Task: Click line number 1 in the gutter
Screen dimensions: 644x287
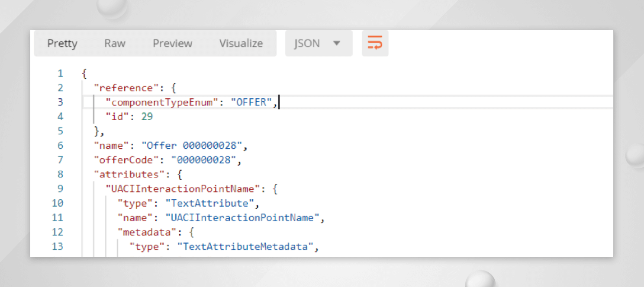Action: tap(60, 73)
